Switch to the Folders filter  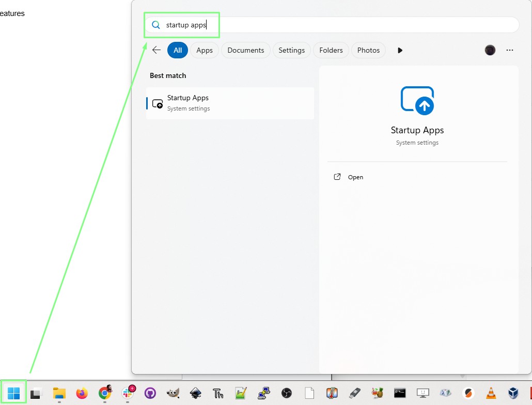pyautogui.click(x=331, y=50)
